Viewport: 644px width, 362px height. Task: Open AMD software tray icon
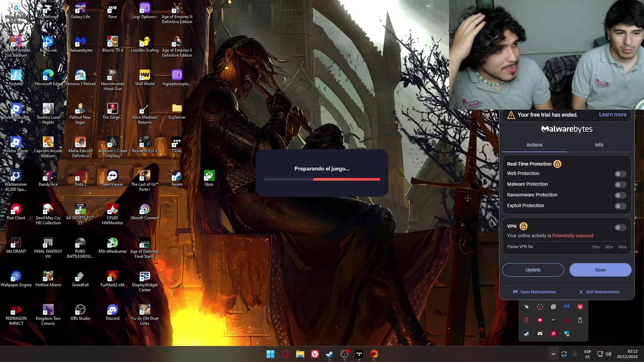click(x=553, y=333)
